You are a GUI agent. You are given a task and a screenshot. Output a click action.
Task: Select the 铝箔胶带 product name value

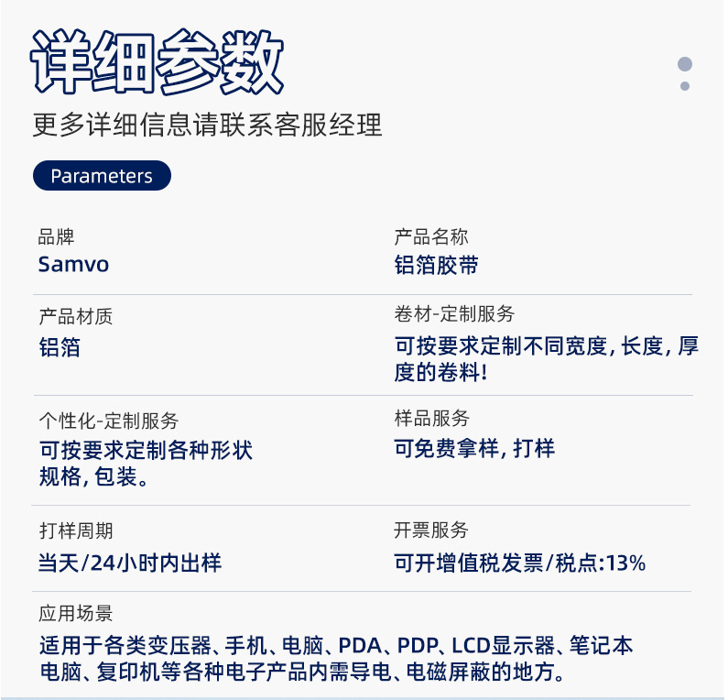click(x=436, y=266)
